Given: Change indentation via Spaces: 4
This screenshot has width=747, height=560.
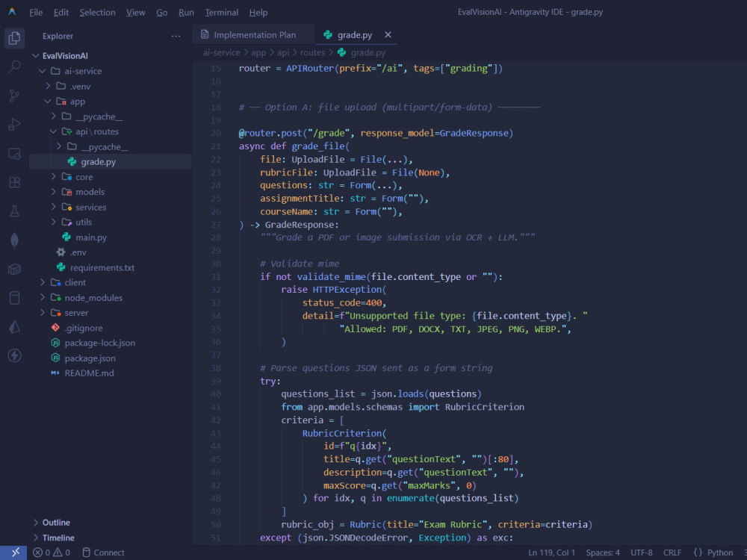Looking at the screenshot, I should tap(603, 553).
